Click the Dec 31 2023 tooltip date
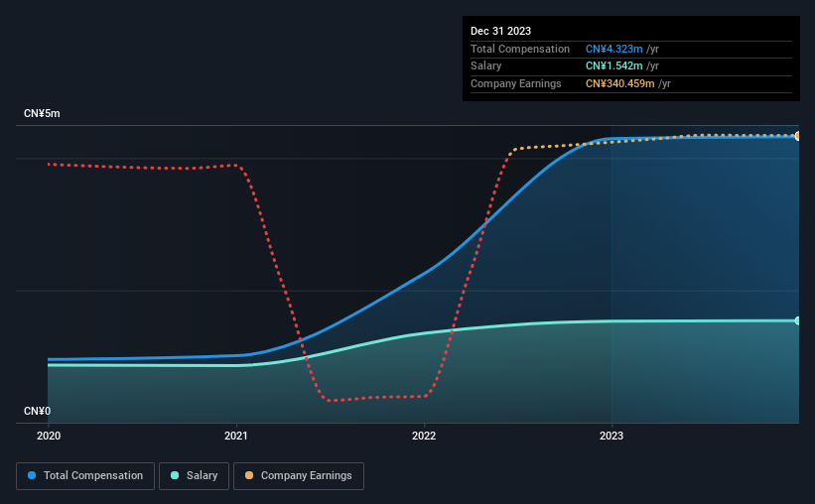The image size is (815, 504). (x=500, y=31)
